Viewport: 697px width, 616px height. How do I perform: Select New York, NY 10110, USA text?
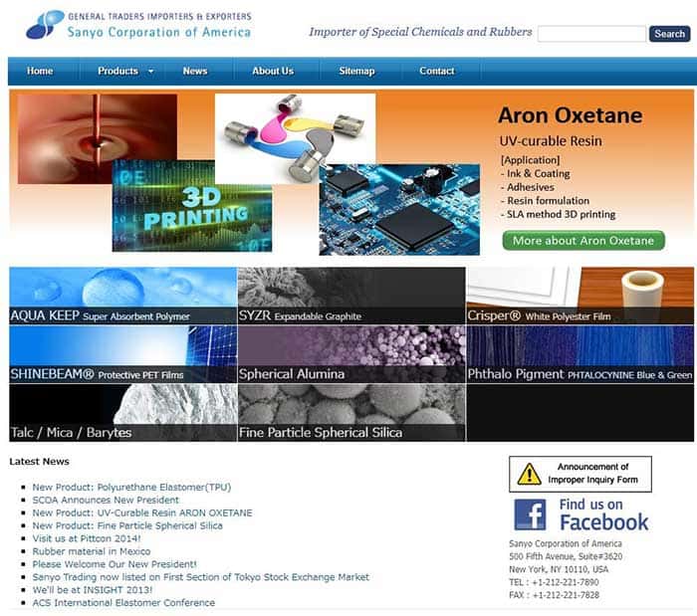[559, 569]
